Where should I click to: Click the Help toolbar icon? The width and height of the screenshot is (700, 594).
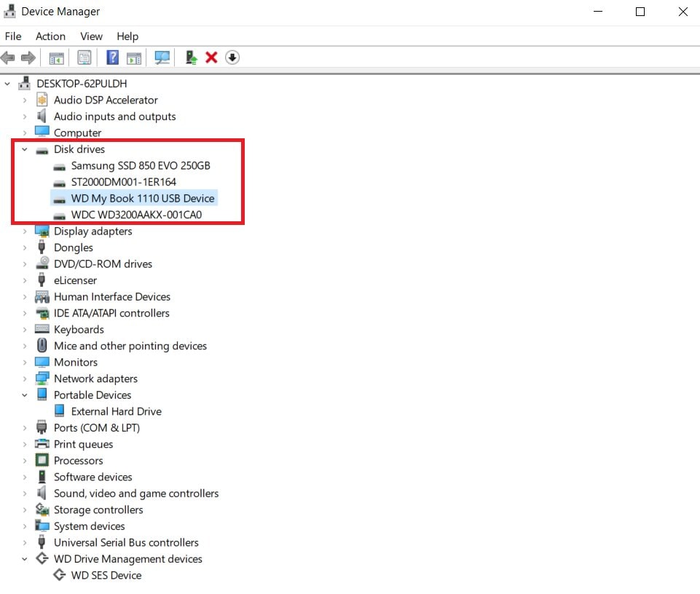111,58
